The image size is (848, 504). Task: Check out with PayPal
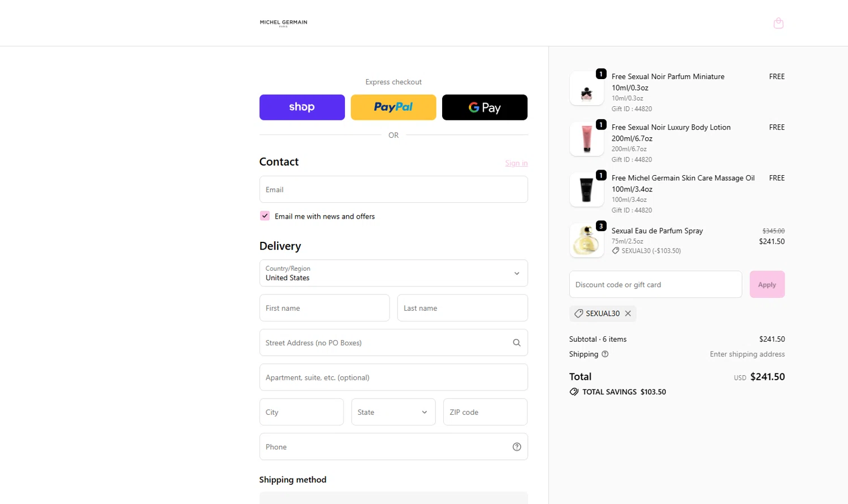[393, 107]
